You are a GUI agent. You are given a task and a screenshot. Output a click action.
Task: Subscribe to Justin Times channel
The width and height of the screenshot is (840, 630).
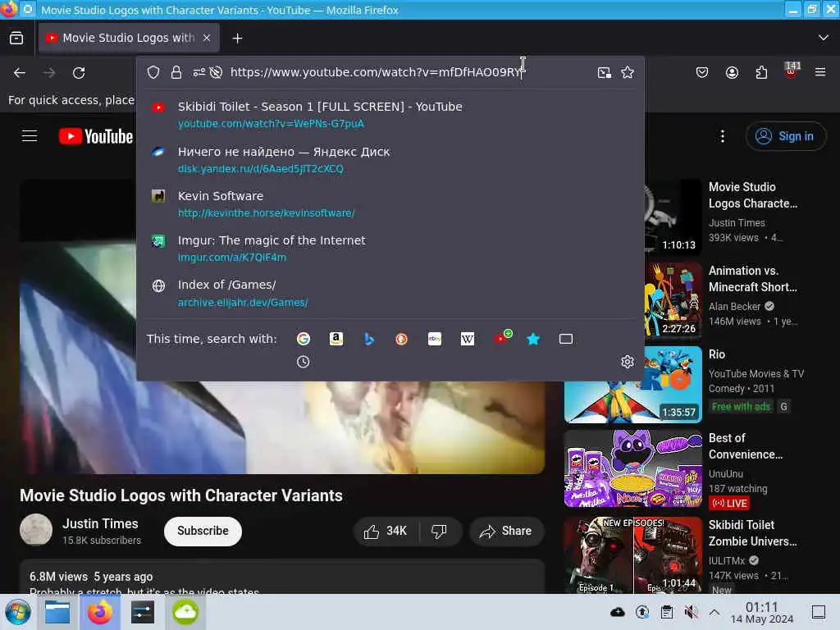(203, 531)
